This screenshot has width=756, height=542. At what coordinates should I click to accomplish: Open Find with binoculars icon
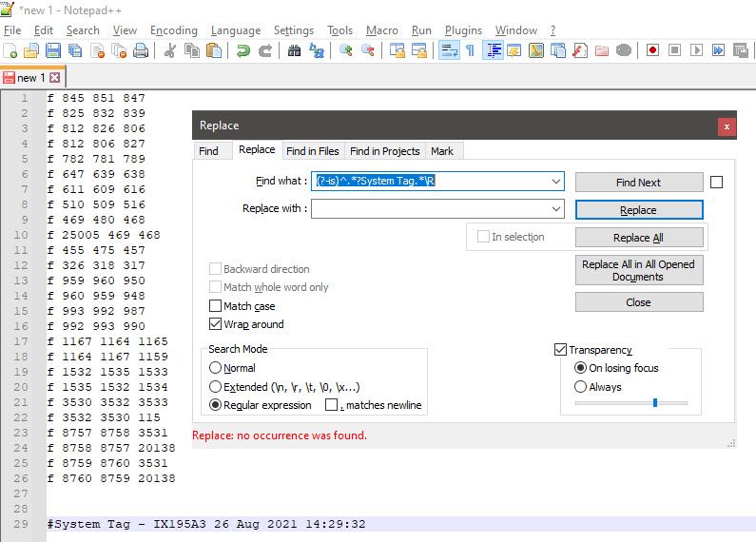tap(294, 50)
